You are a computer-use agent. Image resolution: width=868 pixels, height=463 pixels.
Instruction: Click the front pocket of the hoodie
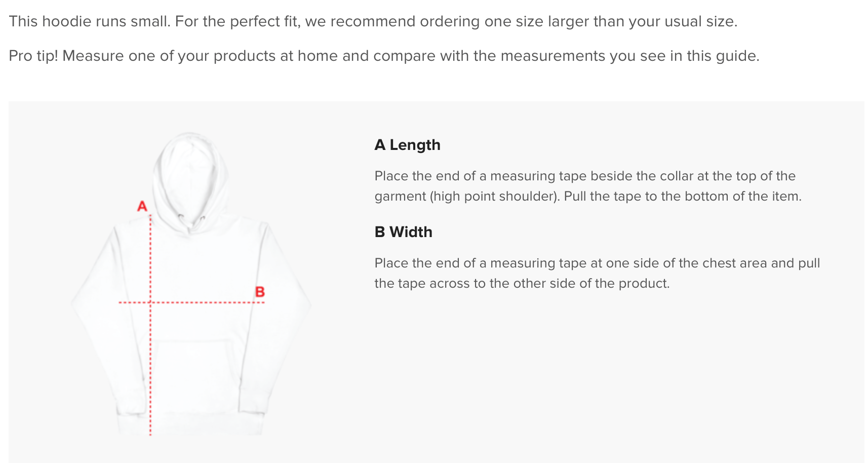195,365
